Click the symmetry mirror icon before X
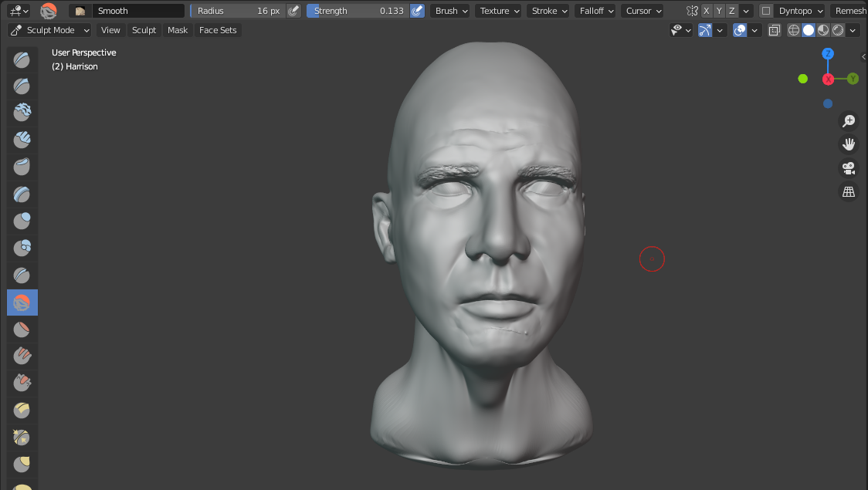Viewport: 868px width, 490px height. click(x=692, y=11)
